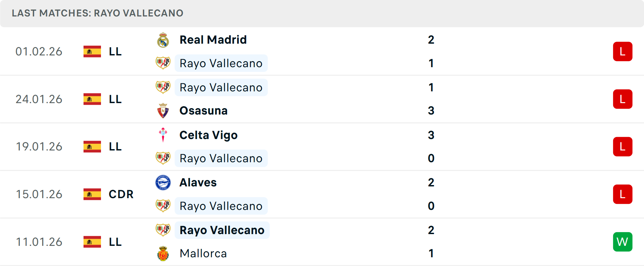644x266 pixels.
Task: Click the L result badge for the Alaves loss
Action: [x=623, y=194]
